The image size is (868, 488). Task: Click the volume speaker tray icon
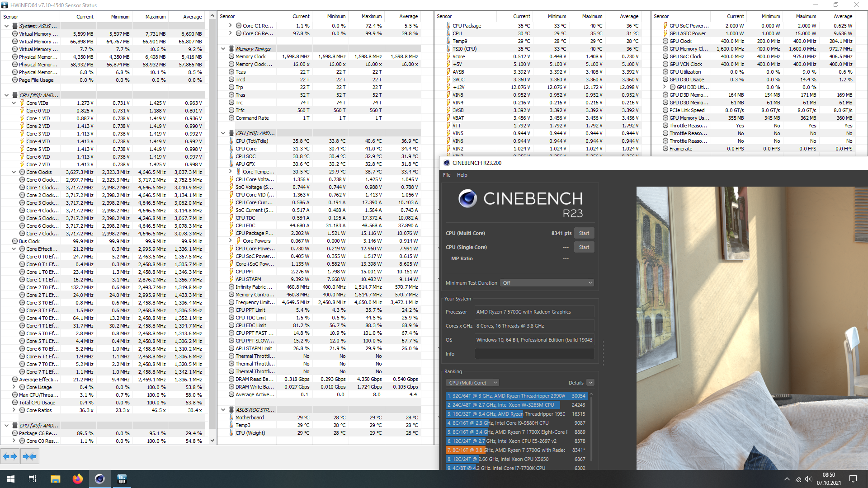[x=808, y=479]
